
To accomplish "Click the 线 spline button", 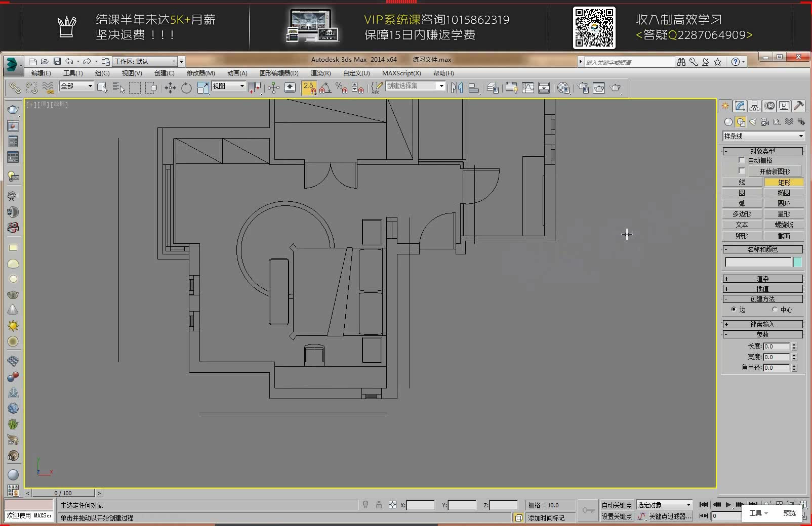I will pos(741,182).
